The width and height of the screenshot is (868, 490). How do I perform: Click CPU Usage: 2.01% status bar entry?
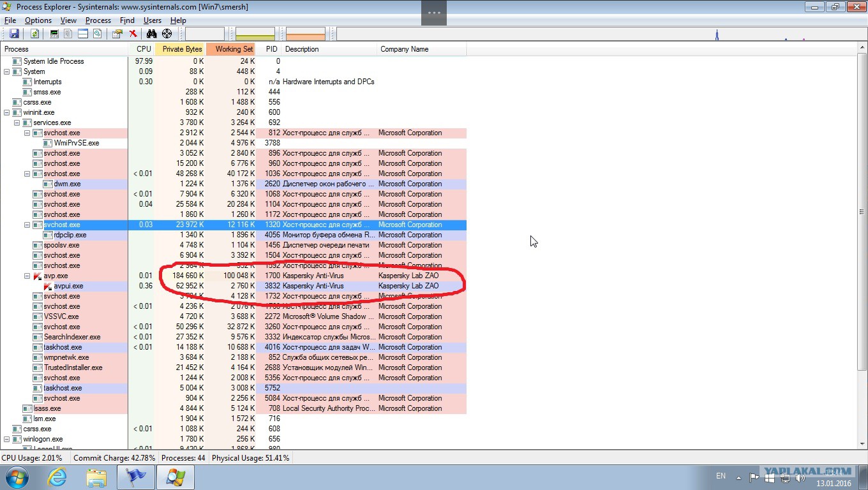[x=32, y=458]
